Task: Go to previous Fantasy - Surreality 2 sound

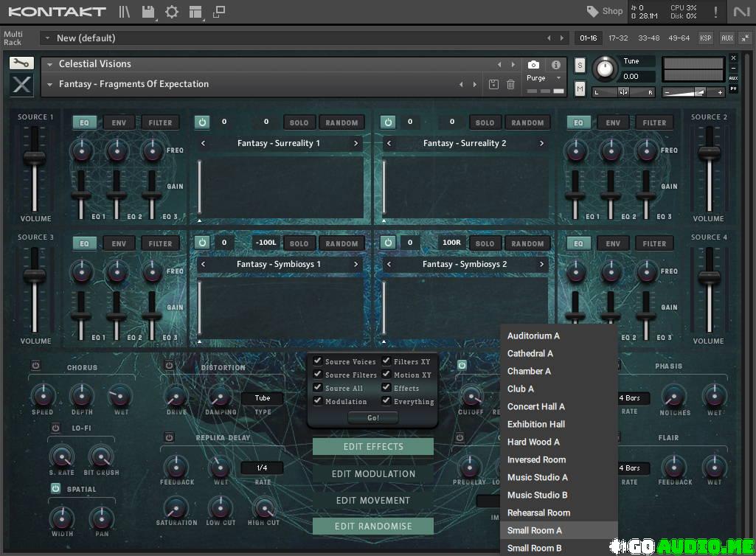Action: click(x=389, y=143)
